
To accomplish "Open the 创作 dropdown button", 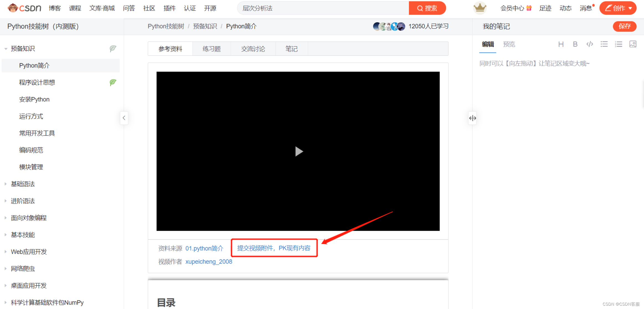I will [x=618, y=8].
